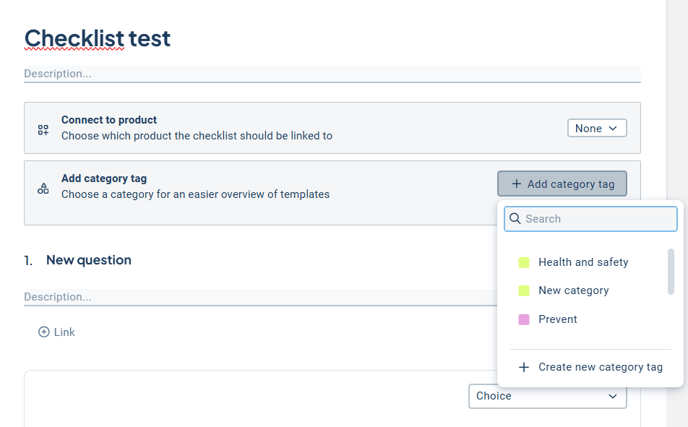Click the category tag shapes icon
This screenshot has width=688, height=427.
(x=43, y=188)
